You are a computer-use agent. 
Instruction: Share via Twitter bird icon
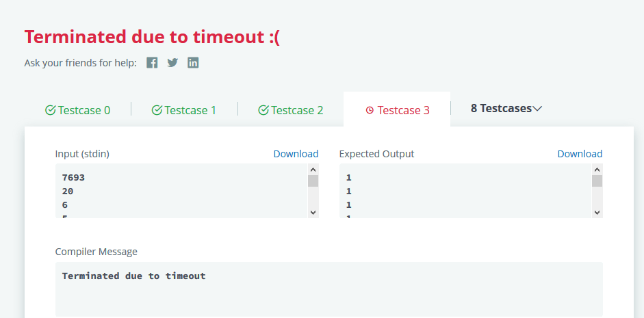pos(172,63)
